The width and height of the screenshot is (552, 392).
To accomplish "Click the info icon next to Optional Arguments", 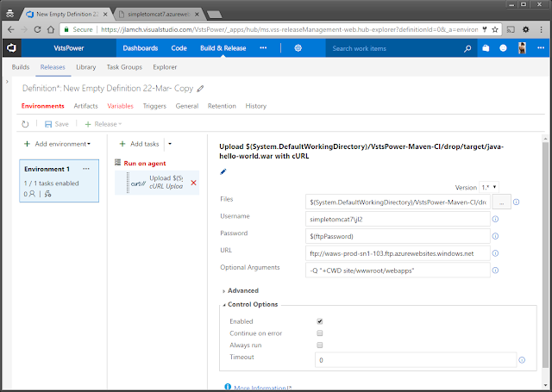I will coord(495,271).
